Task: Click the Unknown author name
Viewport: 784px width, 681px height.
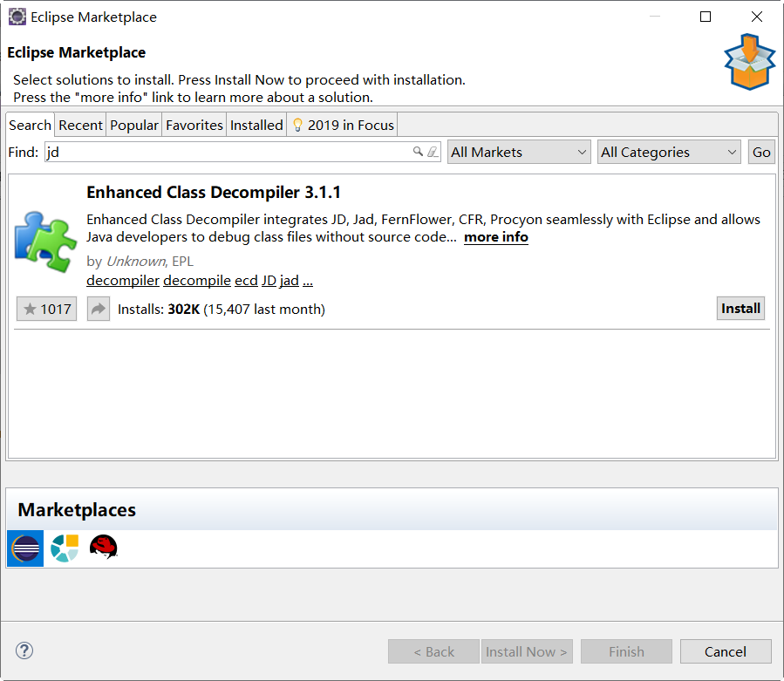Action: pyautogui.click(x=136, y=261)
